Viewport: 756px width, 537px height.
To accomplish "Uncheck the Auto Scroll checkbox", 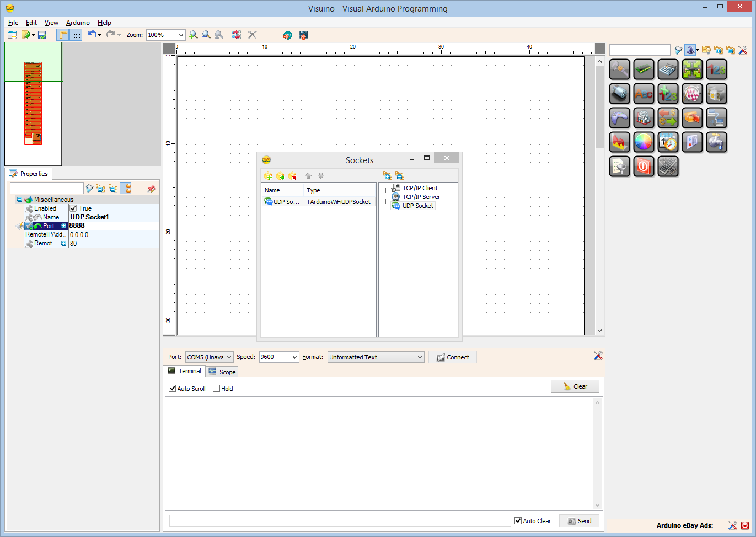I will [172, 389].
